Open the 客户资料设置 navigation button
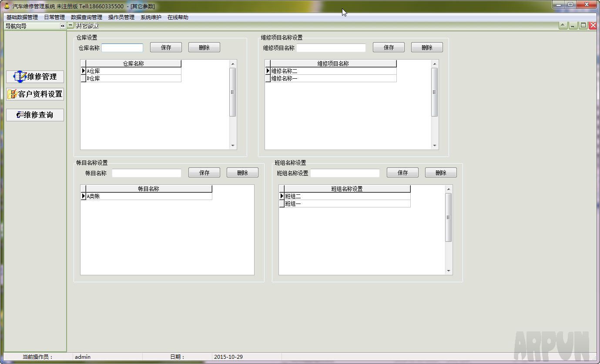600x364 pixels. pos(35,94)
